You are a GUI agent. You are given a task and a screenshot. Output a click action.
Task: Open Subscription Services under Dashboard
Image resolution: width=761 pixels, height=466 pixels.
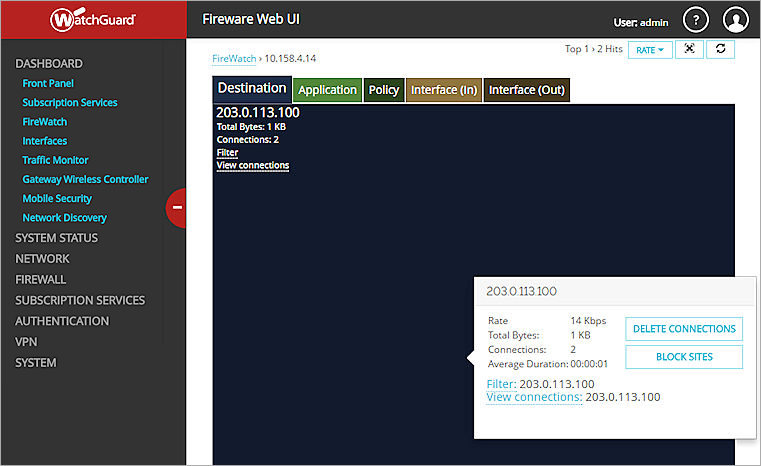click(70, 103)
